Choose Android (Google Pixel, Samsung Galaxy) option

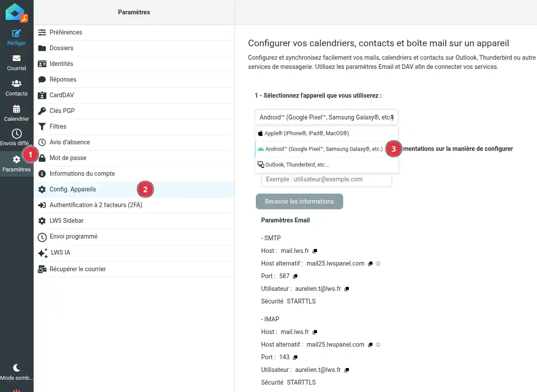click(x=327, y=149)
